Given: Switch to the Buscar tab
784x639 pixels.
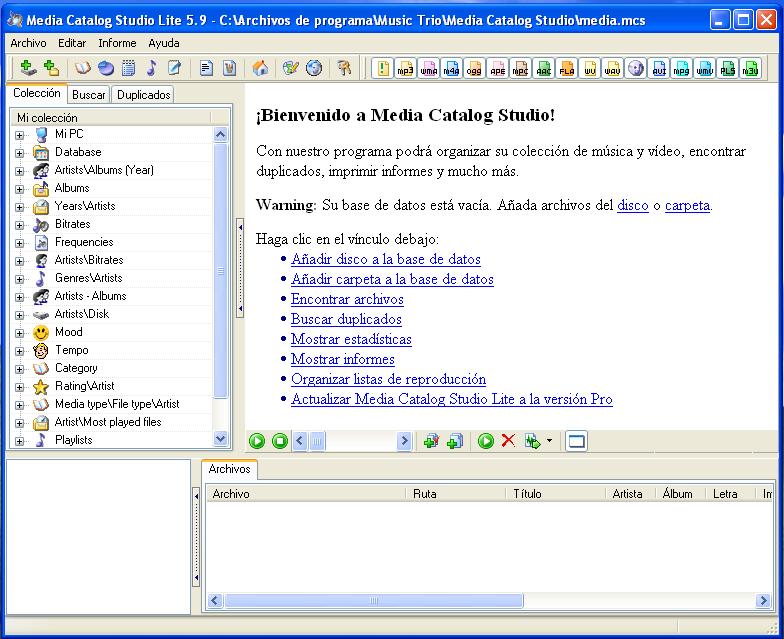Looking at the screenshot, I should tap(88, 94).
